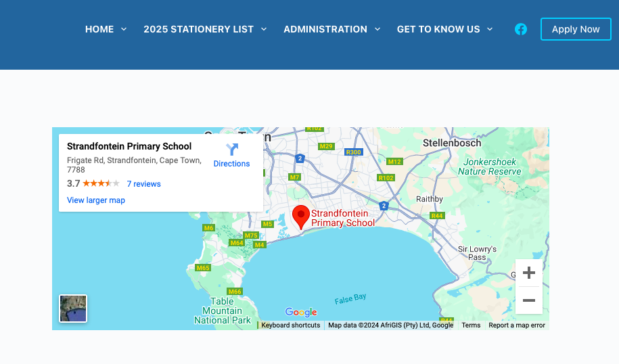Click the Google logo on map
Image resolution: width=619 pixels, height=364 pixels.
click(301, 312)
